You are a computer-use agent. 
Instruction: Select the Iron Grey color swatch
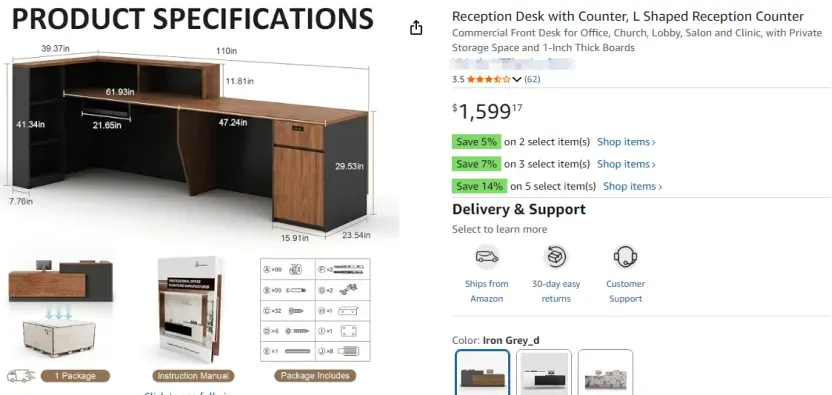(482, 373)
